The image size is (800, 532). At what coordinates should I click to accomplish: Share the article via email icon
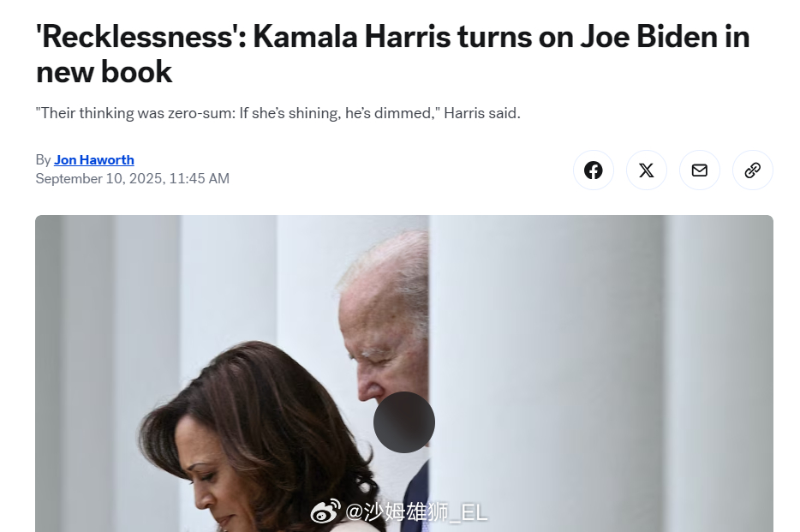point(699,170)
